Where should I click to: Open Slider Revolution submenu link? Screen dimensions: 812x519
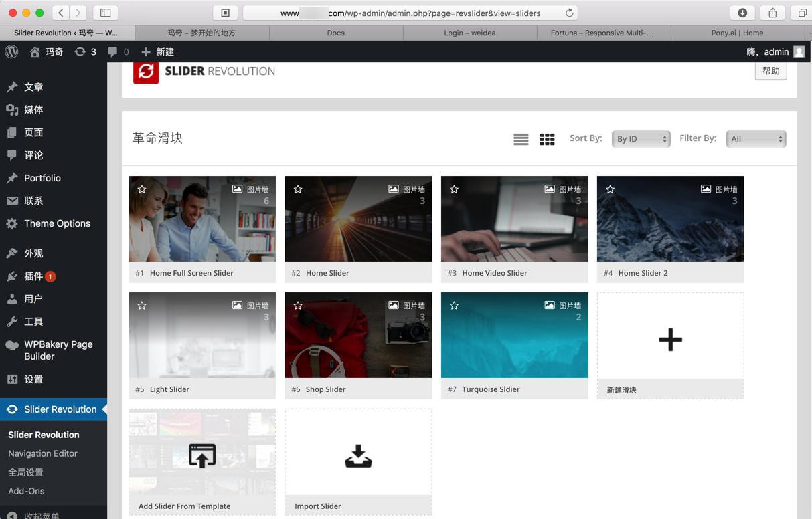pyautogui.click(x=44, y=435)
